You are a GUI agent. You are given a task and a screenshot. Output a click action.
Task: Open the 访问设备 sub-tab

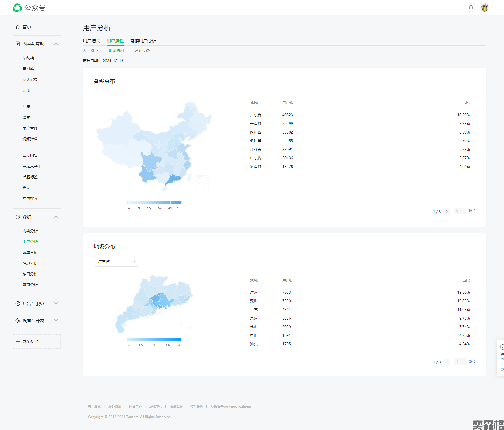[142, 51]
